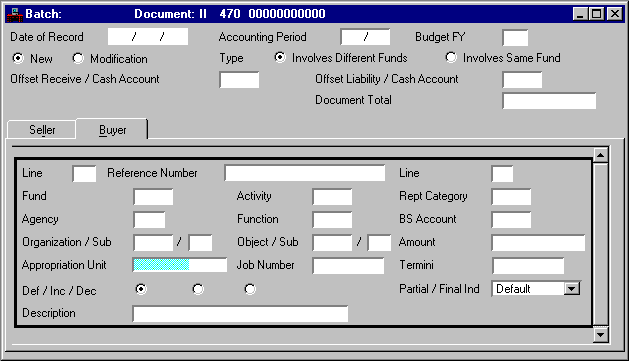Switch to the Buyer tab
Screen dimensions: 629x361
112,130
